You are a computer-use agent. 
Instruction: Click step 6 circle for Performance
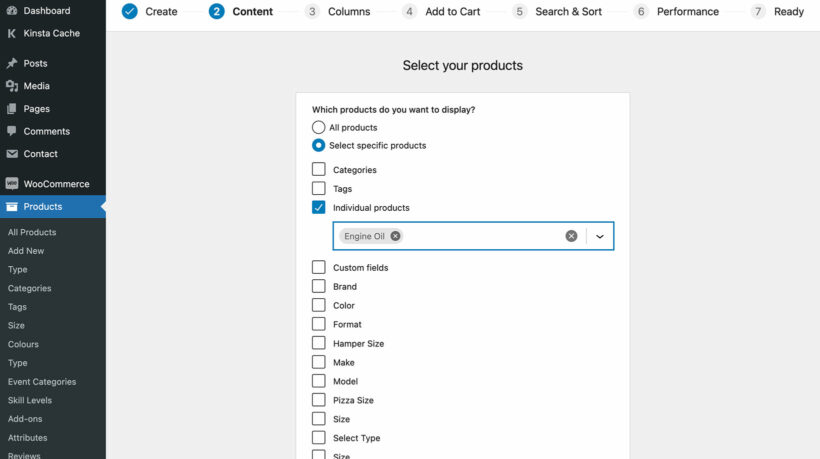641,11
